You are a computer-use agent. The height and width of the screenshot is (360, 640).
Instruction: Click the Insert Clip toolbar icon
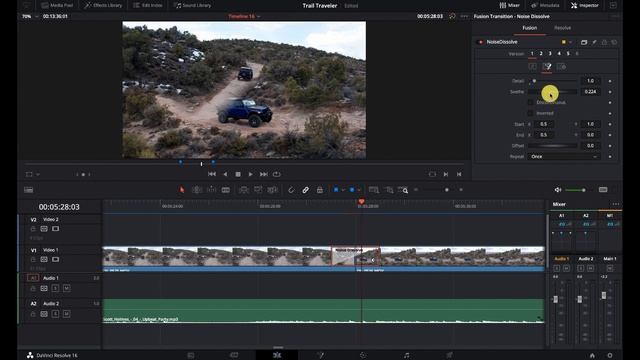(244, 190)
